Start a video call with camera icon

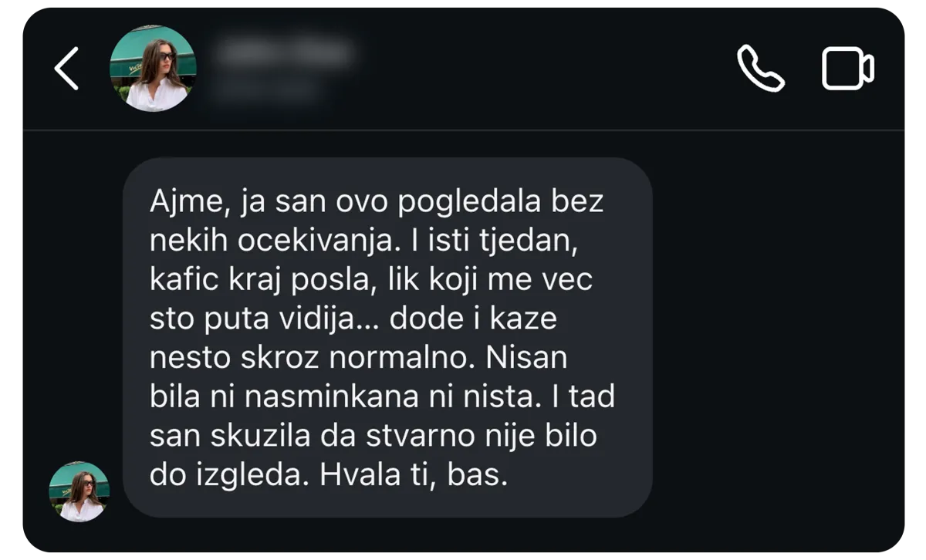pyautogui.click(x=847, y=69)
